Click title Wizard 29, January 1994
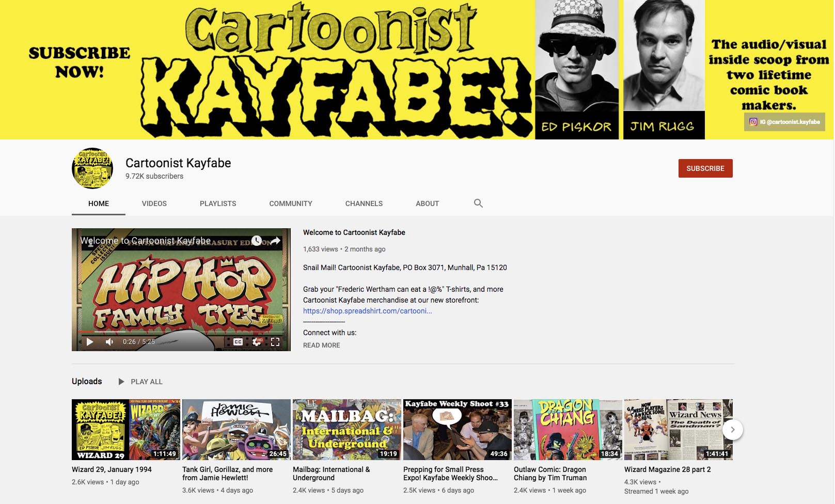835x504 pixels. click(112, 469)
